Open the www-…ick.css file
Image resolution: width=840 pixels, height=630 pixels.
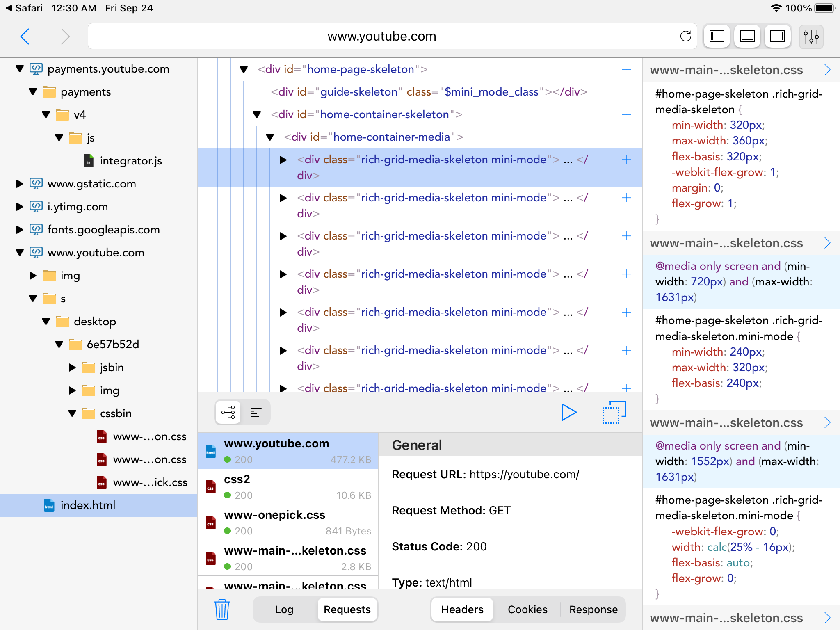click(x=150, y=482)
